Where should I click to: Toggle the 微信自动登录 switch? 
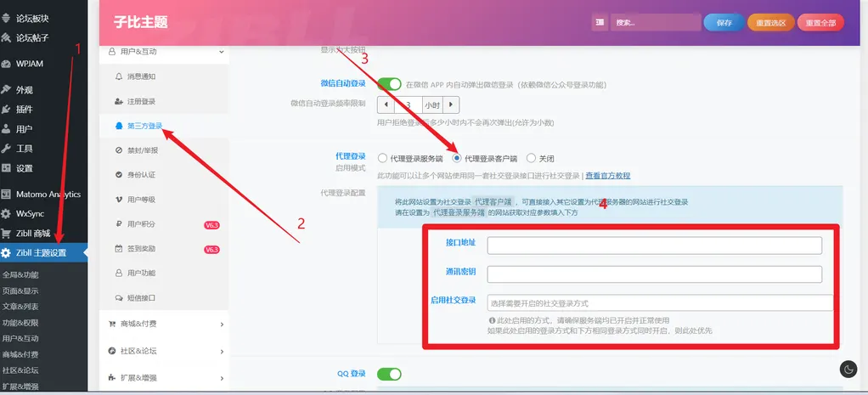tap(389, 84)
